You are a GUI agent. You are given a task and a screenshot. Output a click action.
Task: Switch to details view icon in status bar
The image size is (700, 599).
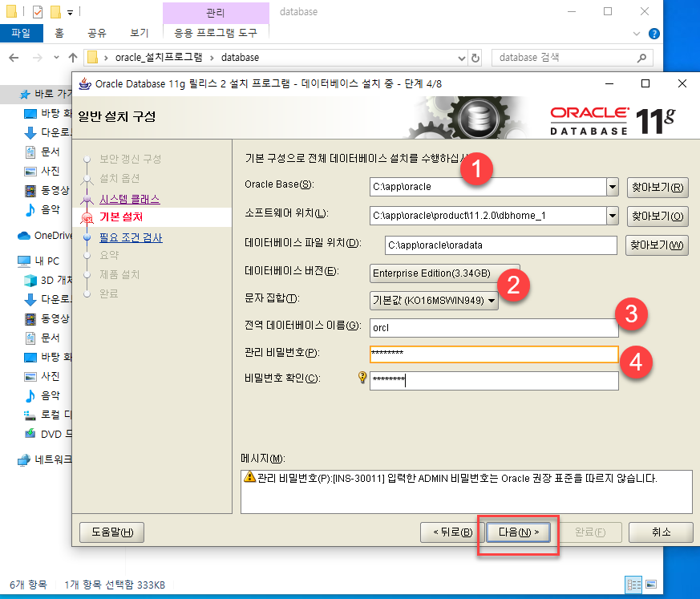tap(633, 585)
